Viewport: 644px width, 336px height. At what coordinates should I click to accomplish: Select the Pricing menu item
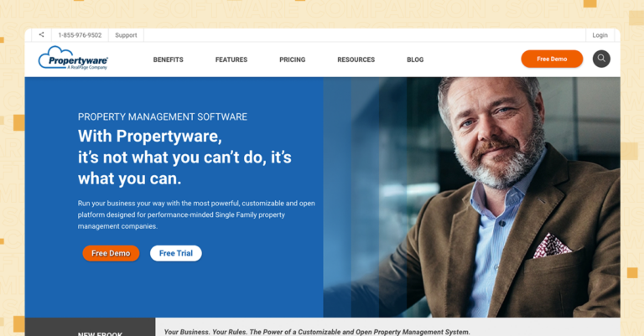[293, 59]
